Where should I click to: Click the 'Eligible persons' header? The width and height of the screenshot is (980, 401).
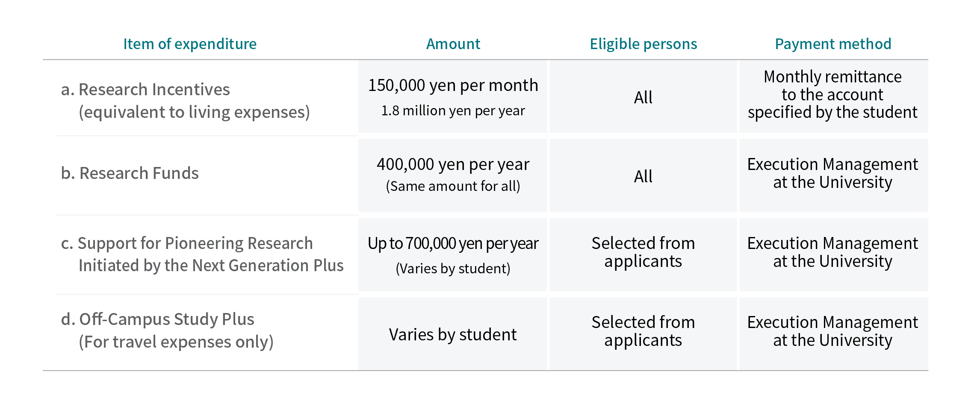click(643, 44)
